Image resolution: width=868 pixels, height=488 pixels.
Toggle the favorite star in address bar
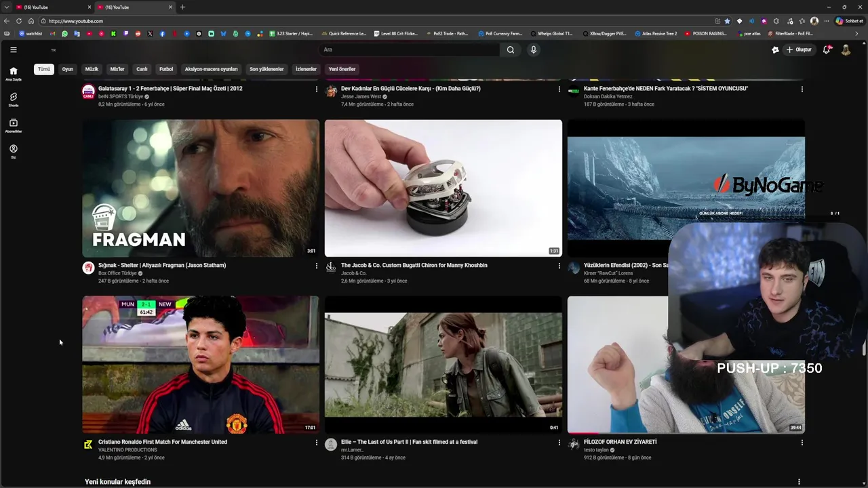[727, 21]
